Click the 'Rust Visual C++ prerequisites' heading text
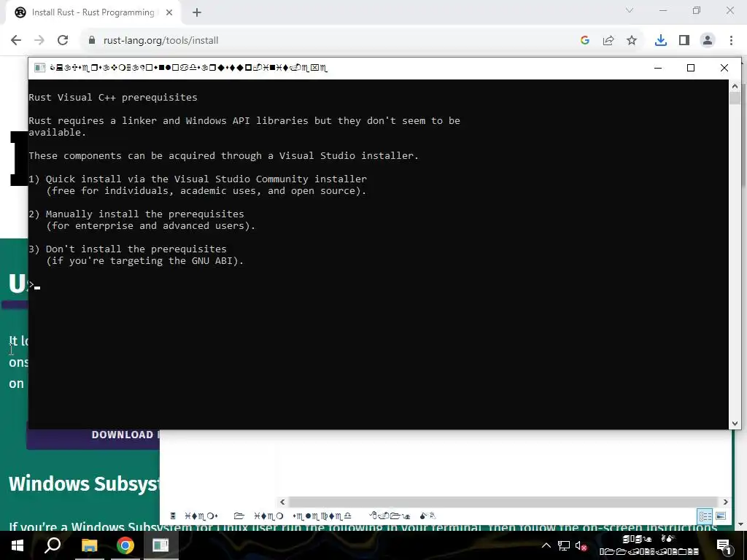Screen dimensions: 747x560 coord(113,97)
